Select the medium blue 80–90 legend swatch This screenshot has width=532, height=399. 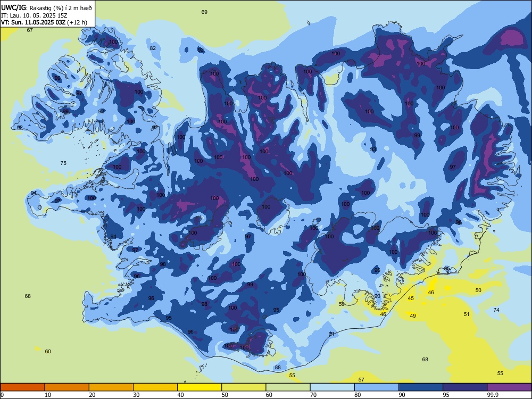377,387
